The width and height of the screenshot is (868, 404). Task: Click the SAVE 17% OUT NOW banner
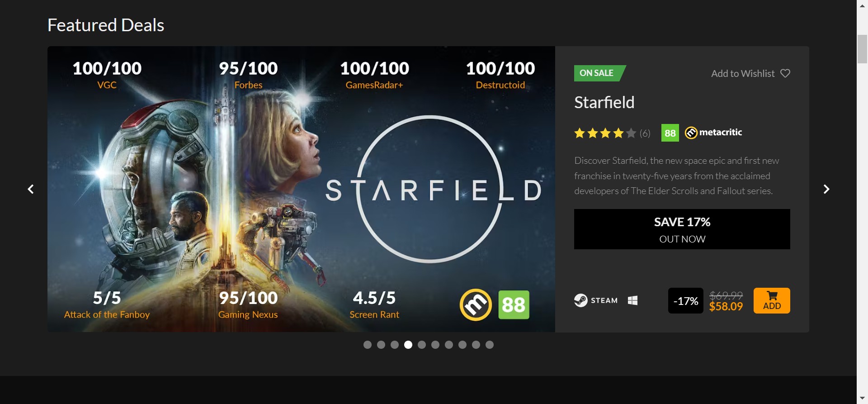682,229
